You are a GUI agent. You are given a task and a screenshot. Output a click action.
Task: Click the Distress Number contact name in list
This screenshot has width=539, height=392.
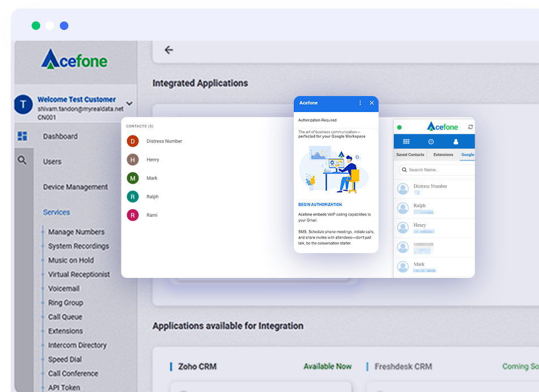pos(164,141)
